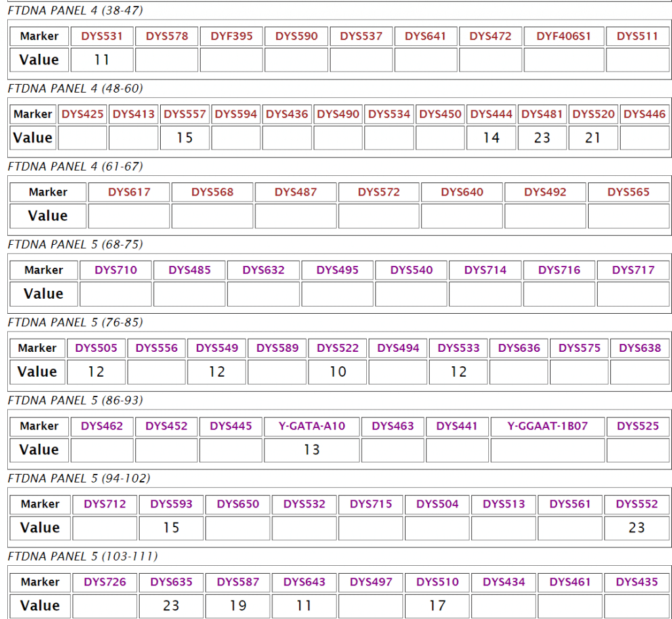Screen dimensions: 672x619
Task: Open the DYS710 marker link
Action: [115, 270]
